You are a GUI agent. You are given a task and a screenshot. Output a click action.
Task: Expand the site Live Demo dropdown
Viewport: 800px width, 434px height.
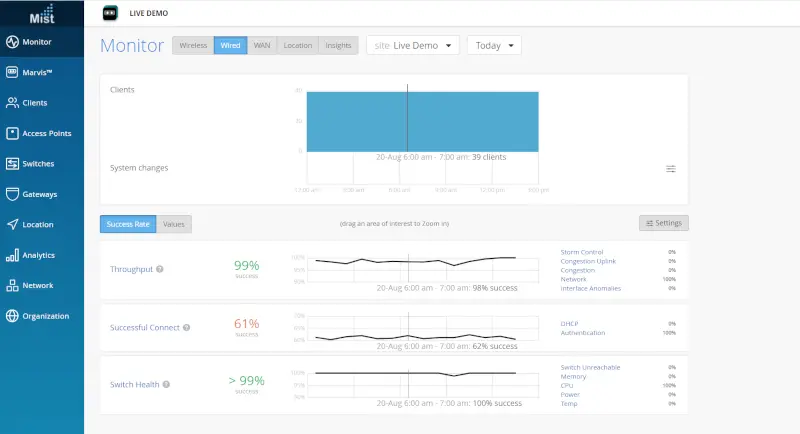coord(413,45)
